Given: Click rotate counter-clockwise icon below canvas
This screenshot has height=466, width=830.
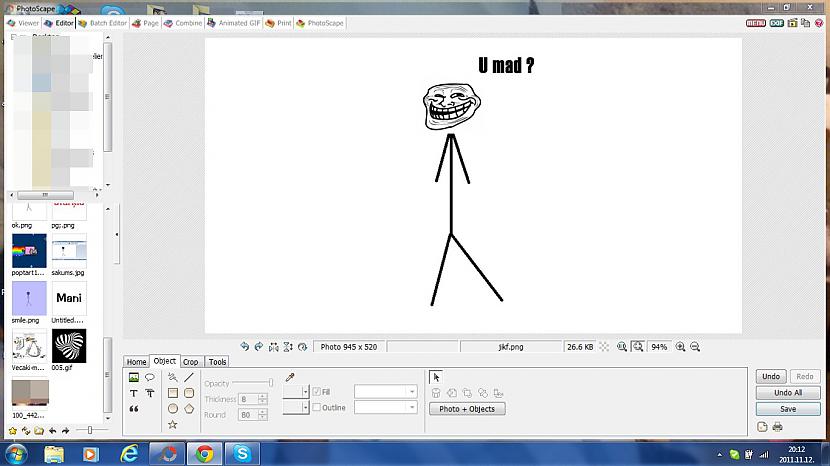Looking at the screenshot, I should click(244, 347).
